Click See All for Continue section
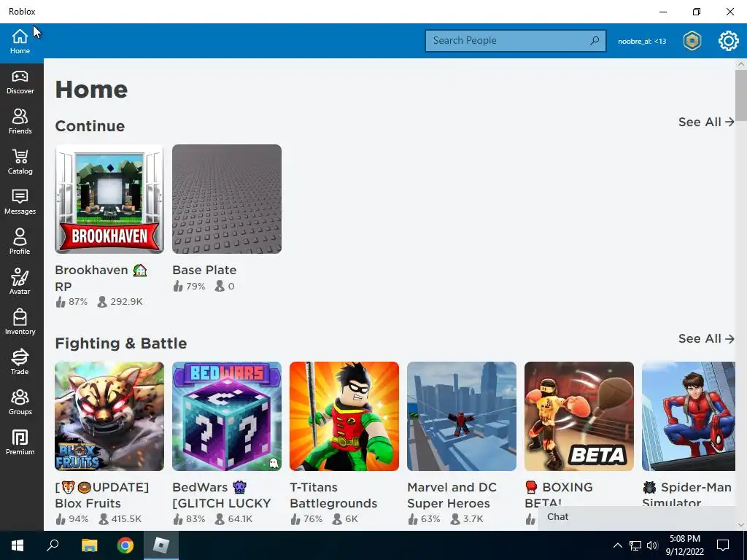The width and height of the screenshot is (747, 560). 706,122
